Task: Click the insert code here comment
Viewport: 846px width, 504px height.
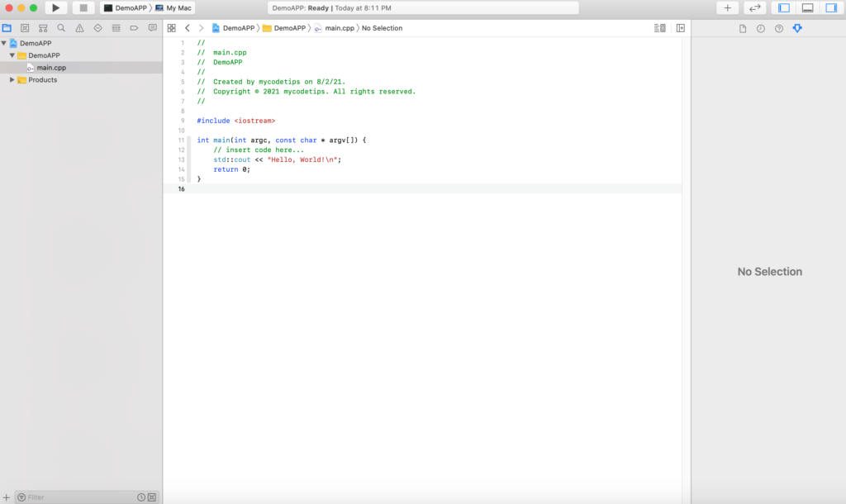Action: coord(259,150)
